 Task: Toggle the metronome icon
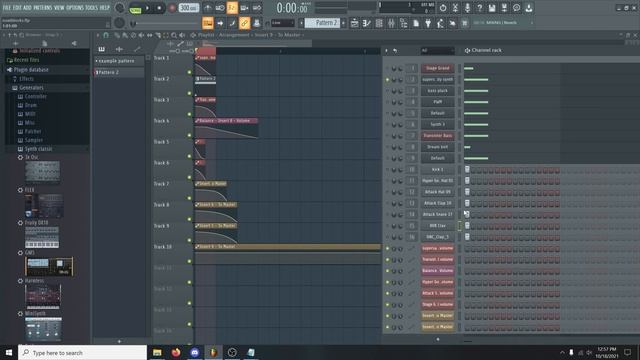pos(207,8)
